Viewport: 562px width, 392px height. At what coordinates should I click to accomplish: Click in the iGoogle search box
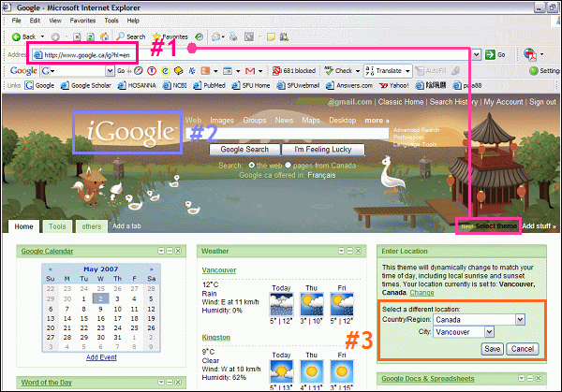[288, 133]
